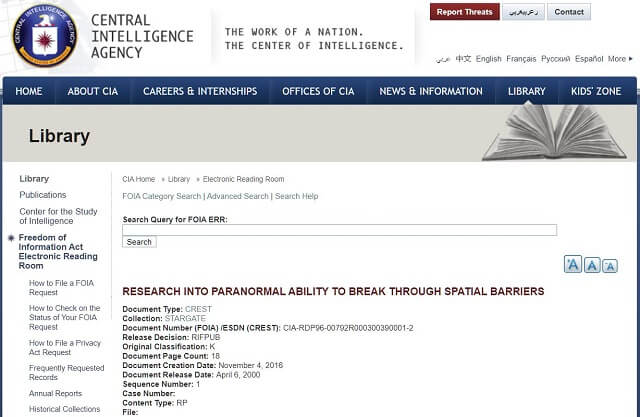
Task: Open Careers & Internships menu
Action: tap(200, 91)
